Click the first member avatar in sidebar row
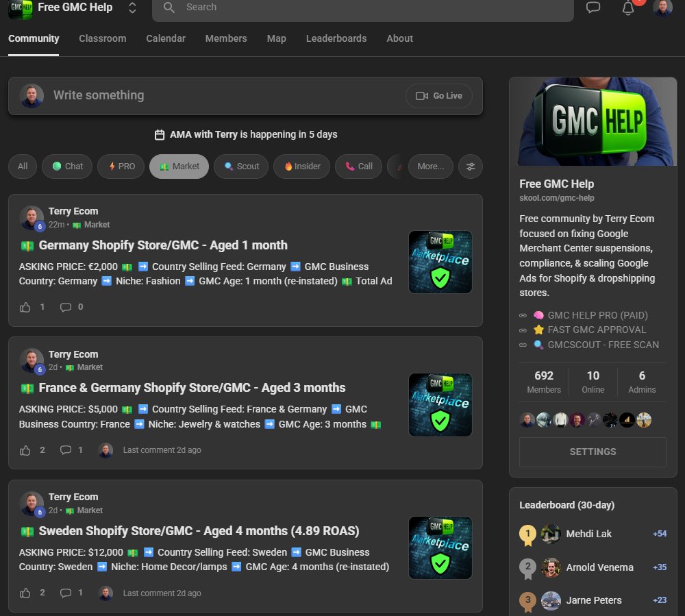The image size is (685, 616). pos(527,420)
